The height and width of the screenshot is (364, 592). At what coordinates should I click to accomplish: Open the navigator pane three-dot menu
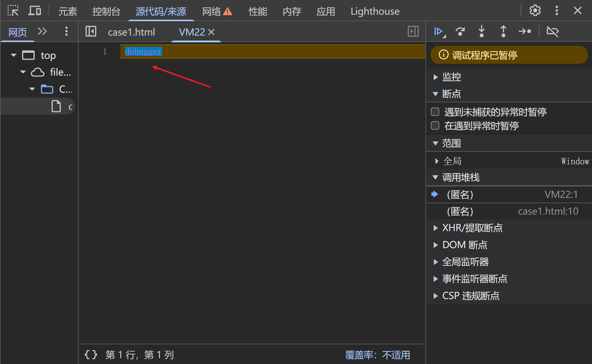[x=66, y=31]
